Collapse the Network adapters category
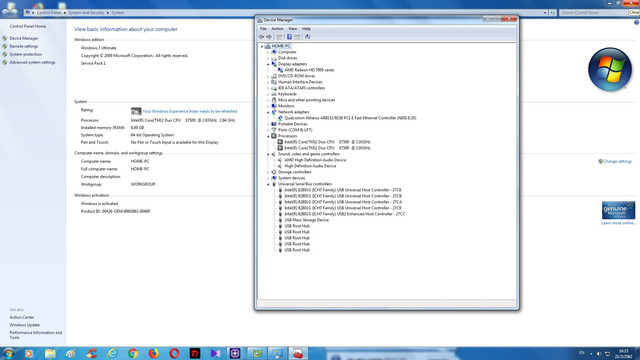Image resolution: width=640 pixels, height=360 pixels. tap(268, 112)
